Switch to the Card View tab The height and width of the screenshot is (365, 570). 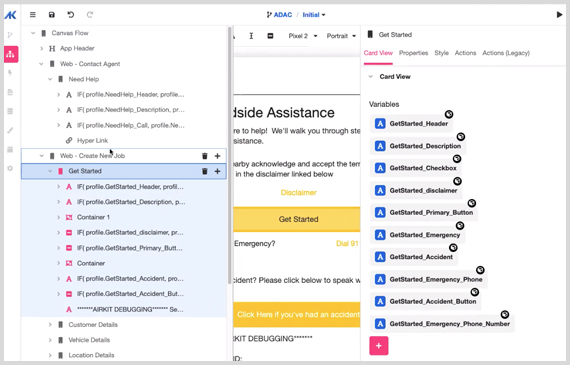tap(378, 53)
